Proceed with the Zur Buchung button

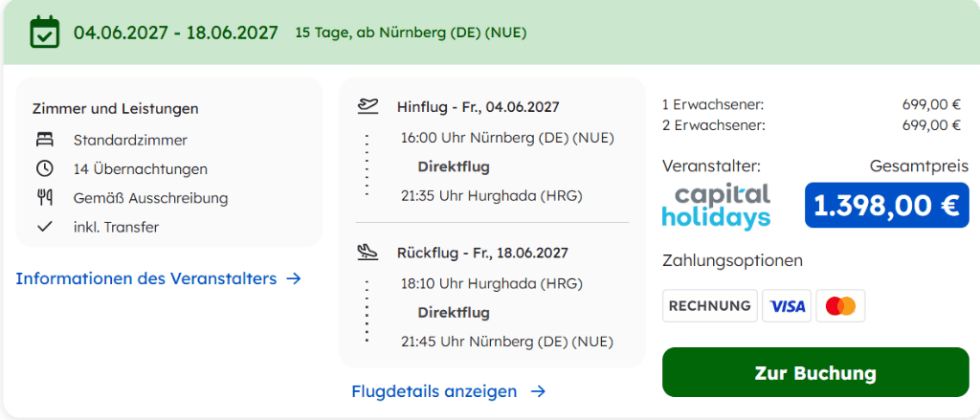tap(815, 372)
